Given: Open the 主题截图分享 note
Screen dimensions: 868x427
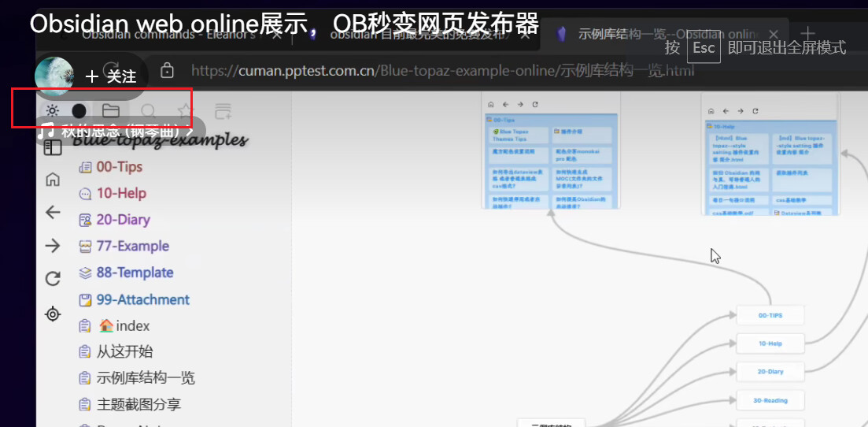Looking at the screenshot, I should [139, 405].
